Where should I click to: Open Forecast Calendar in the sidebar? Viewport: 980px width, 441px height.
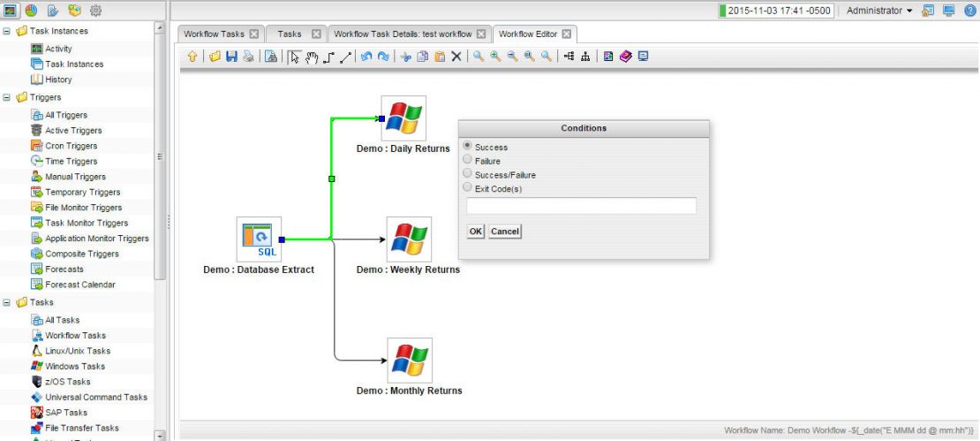click(x=80, y=285)
